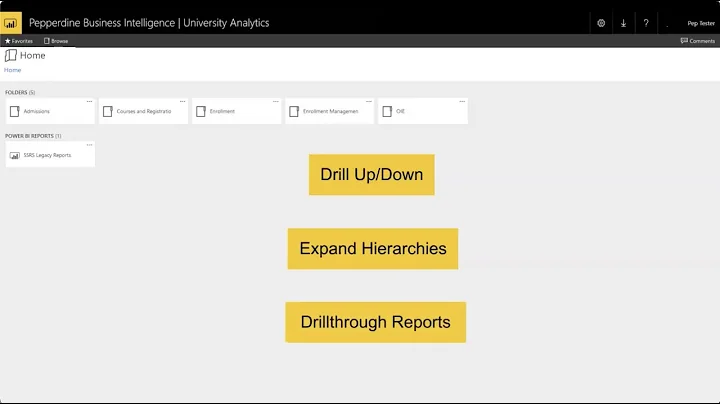Open the Courses and Registration folder

[143, 111]
